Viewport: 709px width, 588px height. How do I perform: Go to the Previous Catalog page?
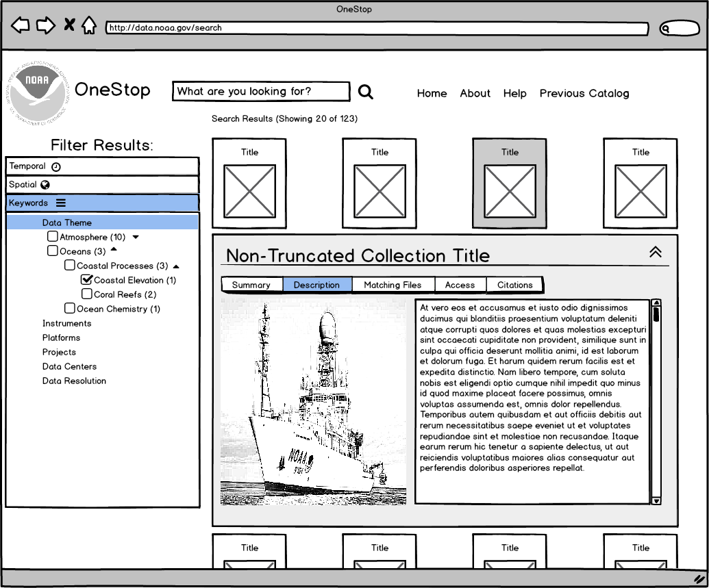(584, 93)
